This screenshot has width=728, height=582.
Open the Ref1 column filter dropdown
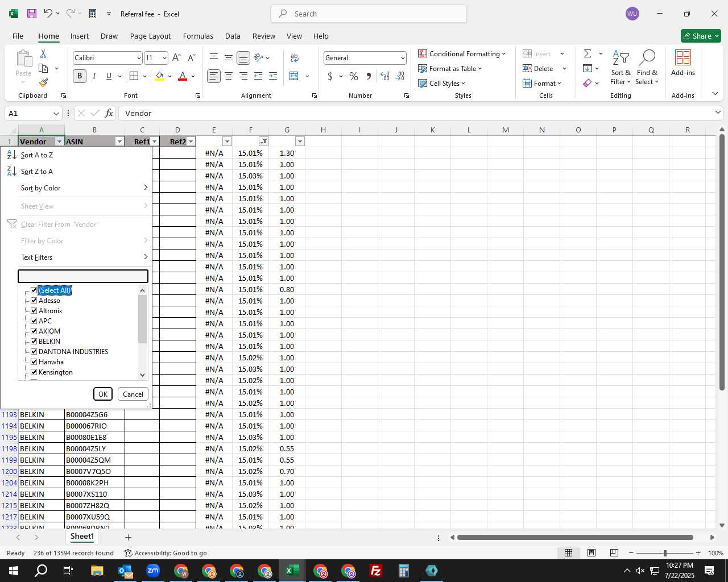[154, 142]
